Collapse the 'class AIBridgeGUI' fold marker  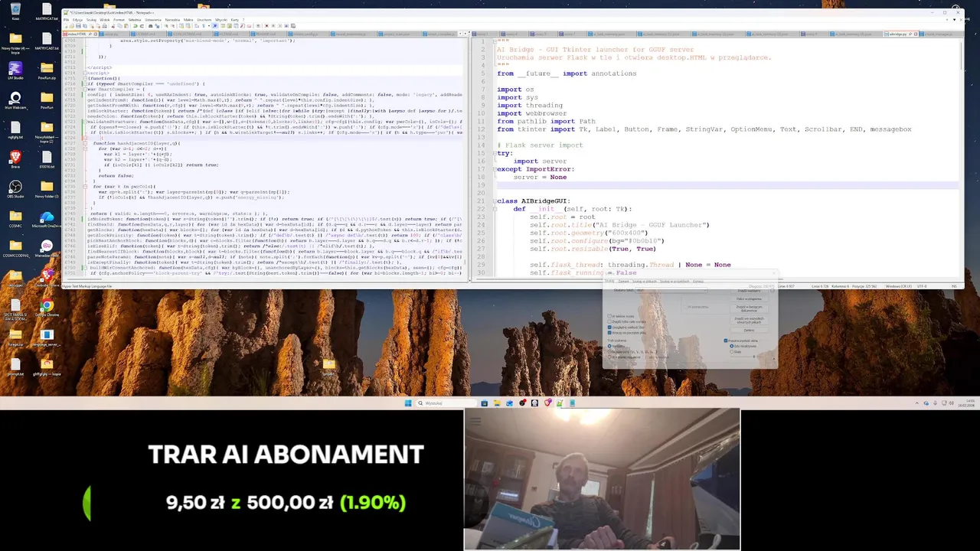[x=495, y=201]
